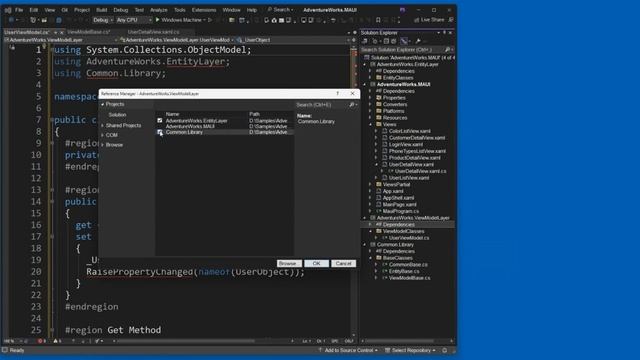Click the Browse button in Reference Manager
640x360 pixels.
[x=289, y=264]
